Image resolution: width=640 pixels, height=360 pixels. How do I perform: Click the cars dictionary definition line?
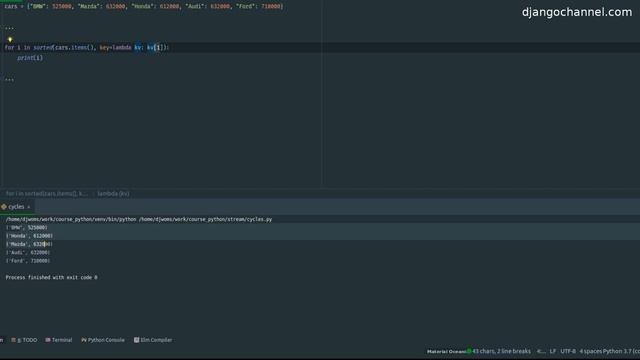tap(144, 7)
